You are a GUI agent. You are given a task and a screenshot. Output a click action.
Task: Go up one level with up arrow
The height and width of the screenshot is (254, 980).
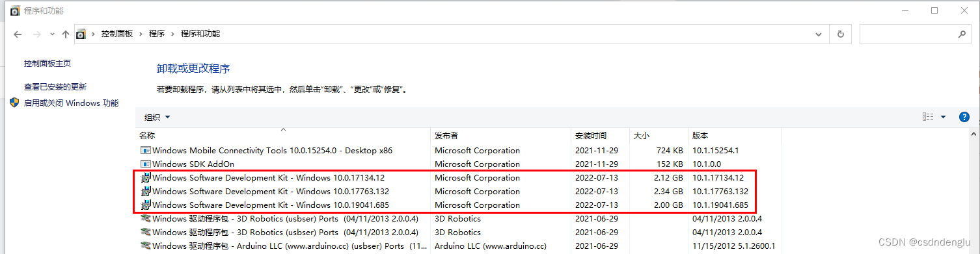coord(65,34)
